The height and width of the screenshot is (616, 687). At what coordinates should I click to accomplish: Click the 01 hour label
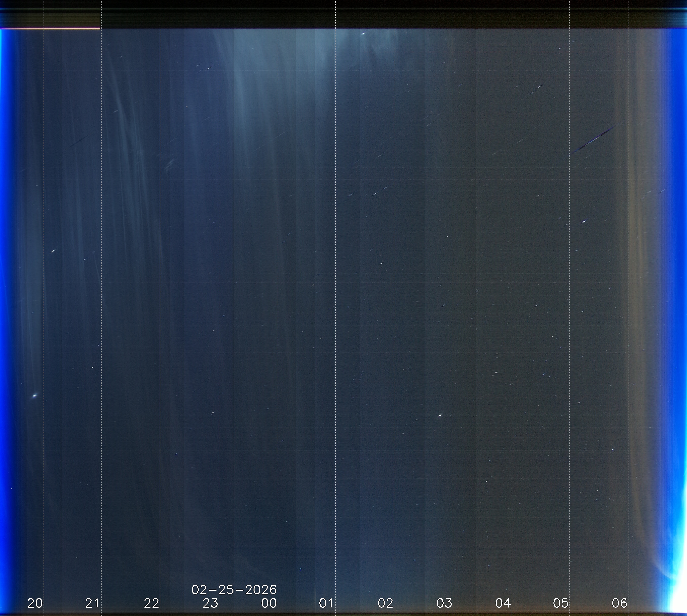(x=326, y=603)
